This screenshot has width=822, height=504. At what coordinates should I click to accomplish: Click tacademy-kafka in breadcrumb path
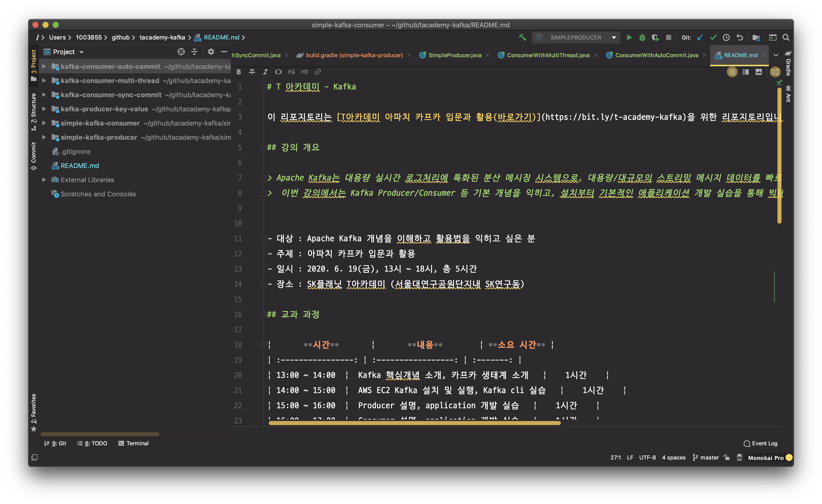coord(162,37)
